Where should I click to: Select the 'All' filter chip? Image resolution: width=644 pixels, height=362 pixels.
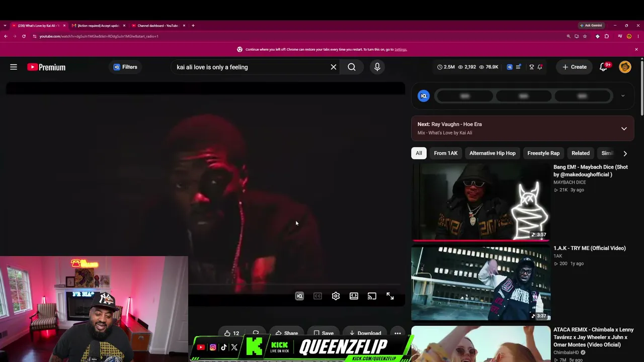point(419,153)
